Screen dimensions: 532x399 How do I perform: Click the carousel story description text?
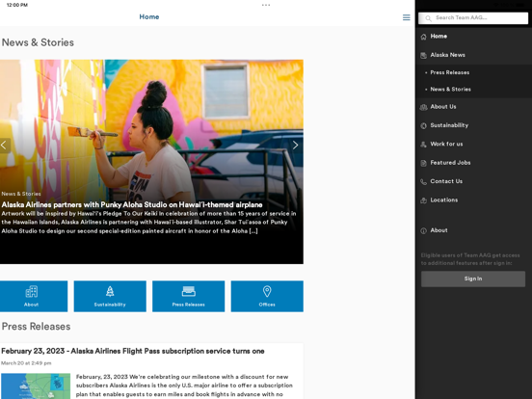click(148, 223)
